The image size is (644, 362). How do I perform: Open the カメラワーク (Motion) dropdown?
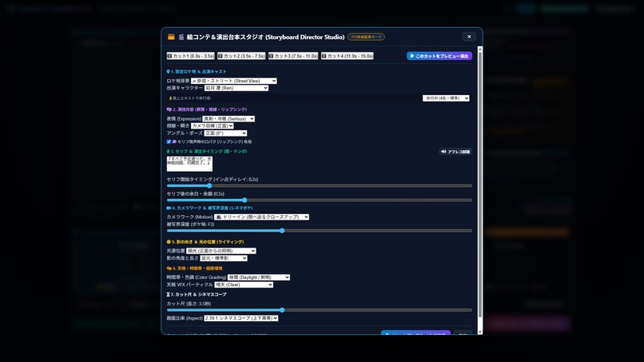pos(261,217)
